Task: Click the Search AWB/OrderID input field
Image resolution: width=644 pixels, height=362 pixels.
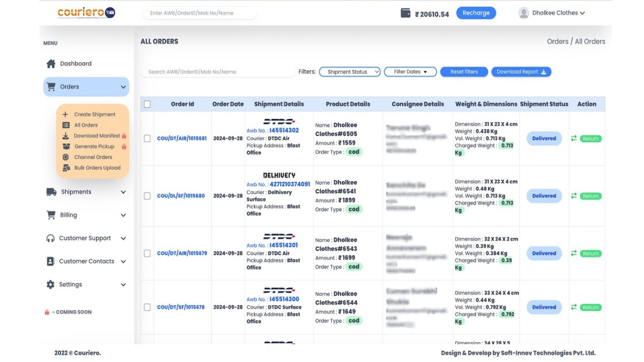Action: click(x=217, y=72)
